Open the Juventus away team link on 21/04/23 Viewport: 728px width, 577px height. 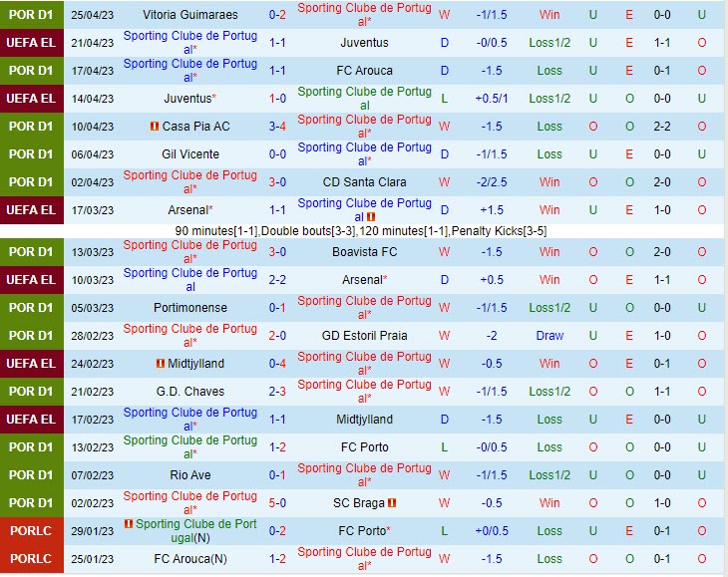click(364, 43)
